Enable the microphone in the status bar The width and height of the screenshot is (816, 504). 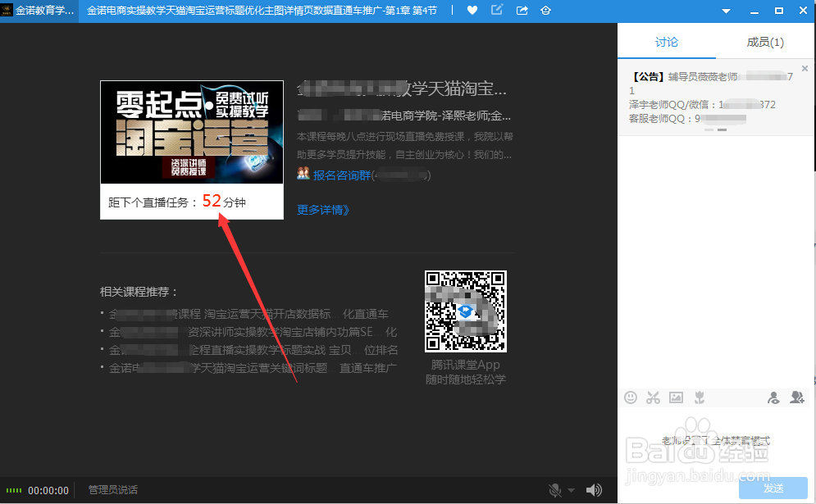pos(554,490)
